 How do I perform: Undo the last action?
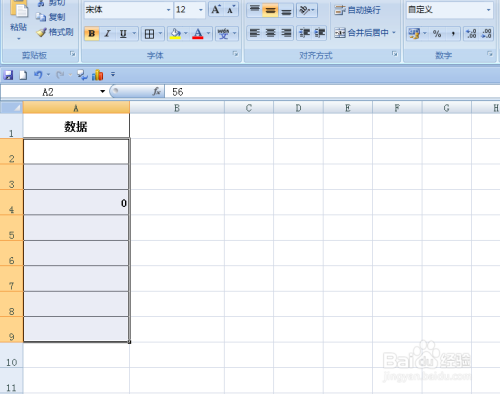tap(38, 75)
